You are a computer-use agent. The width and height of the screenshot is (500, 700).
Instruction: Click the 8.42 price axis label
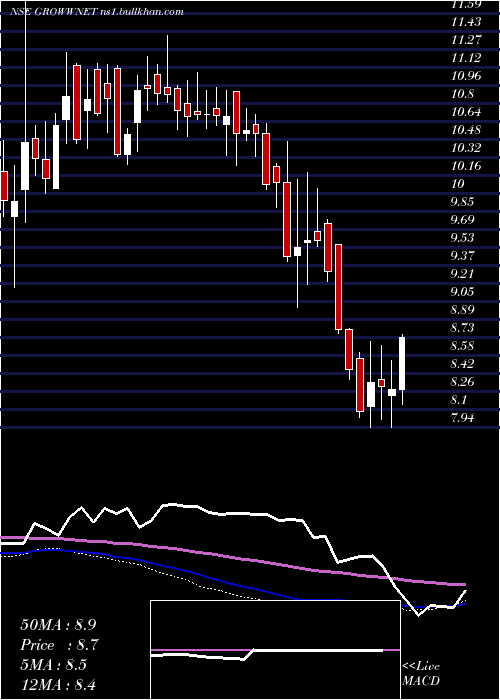tap(462, 363)
